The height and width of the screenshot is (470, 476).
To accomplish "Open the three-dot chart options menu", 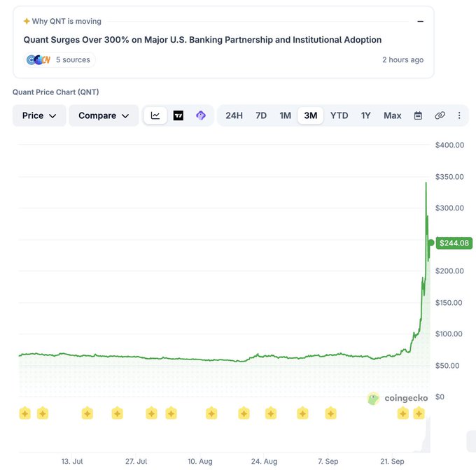I will coord(459,115).
